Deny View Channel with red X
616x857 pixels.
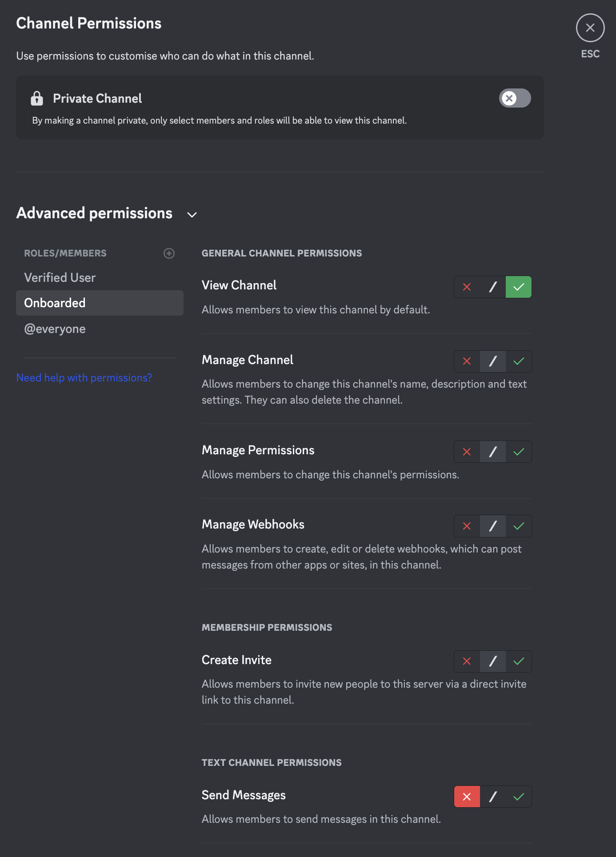coord(467,287)
